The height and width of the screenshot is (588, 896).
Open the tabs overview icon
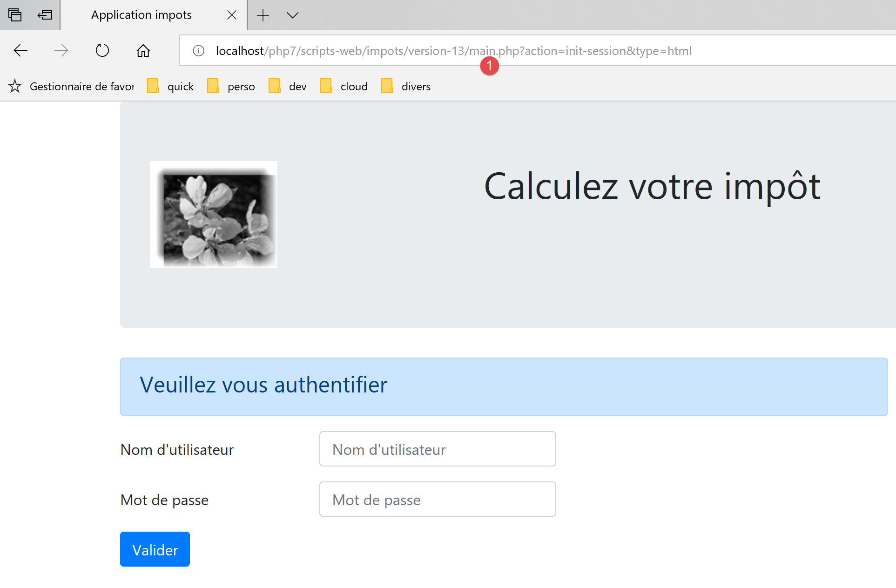coord(15,15)
